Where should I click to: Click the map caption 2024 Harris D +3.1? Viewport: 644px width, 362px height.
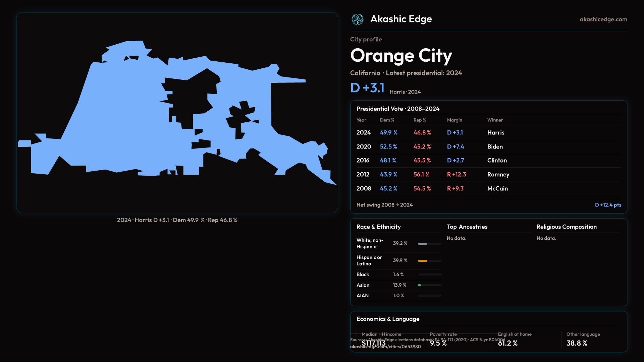pyautogui.click(x=177, y=220)
